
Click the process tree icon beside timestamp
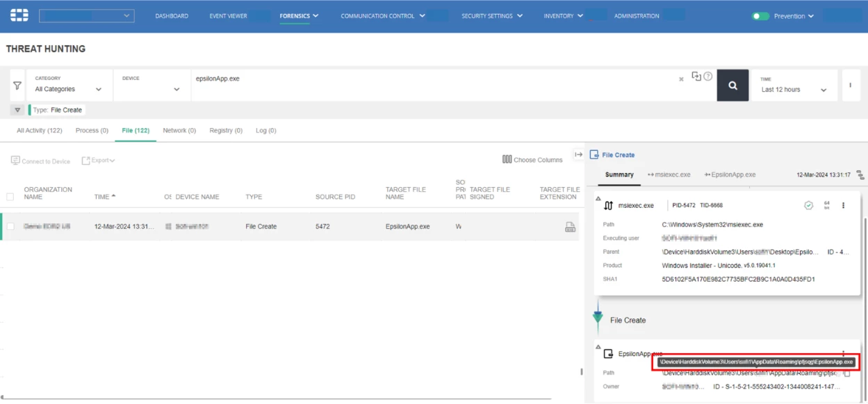coord(860,175)
